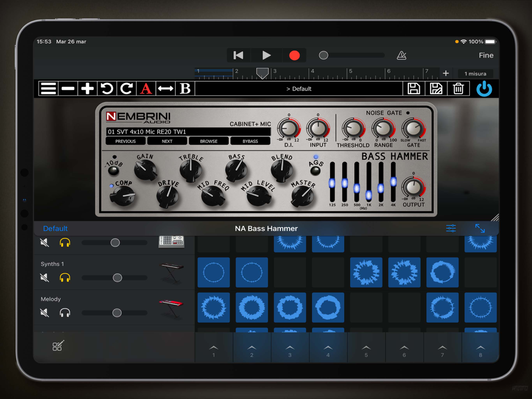Click the minus zoom-out icon in plugin toolbar
The image size is (532, 399).
click(68, 88)
